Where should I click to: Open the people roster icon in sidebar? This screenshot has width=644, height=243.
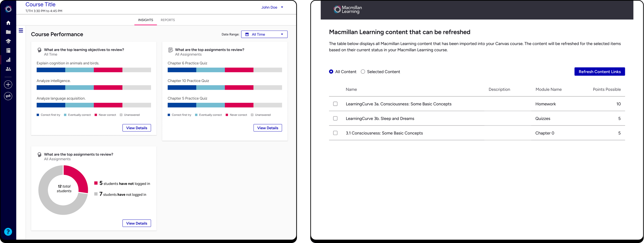point(8,69)
